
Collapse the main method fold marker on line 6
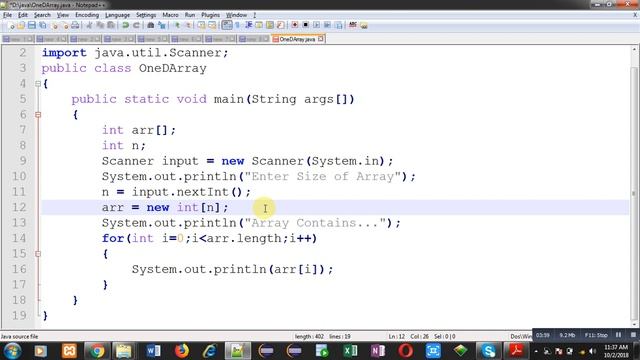pos(38,115)
